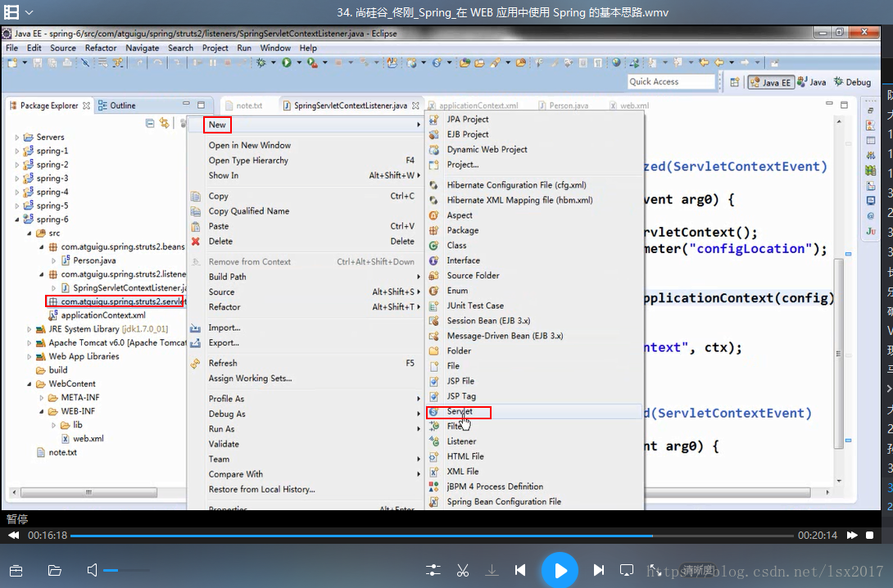Click the XML File icon in the New submenu
The width and height of the screenshot is (893, 588).
pos(433,472)
